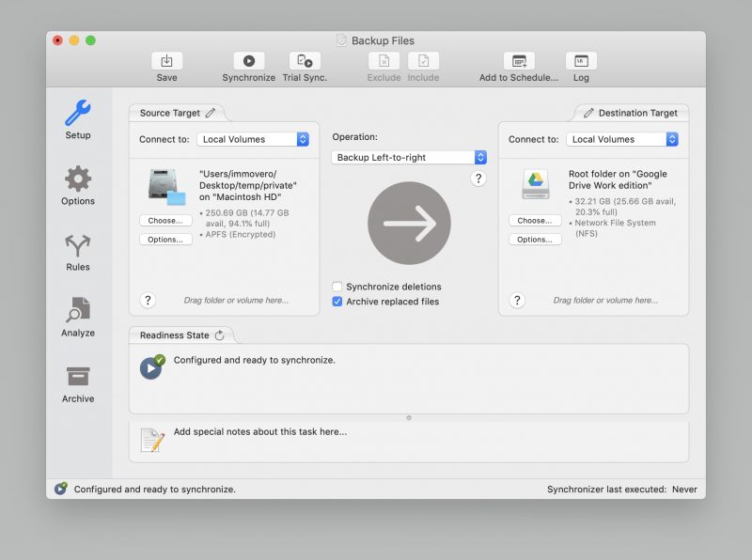Click the Save toolbar icon
The width and height of the screenshot is (752, 560).
coord(166,61)
